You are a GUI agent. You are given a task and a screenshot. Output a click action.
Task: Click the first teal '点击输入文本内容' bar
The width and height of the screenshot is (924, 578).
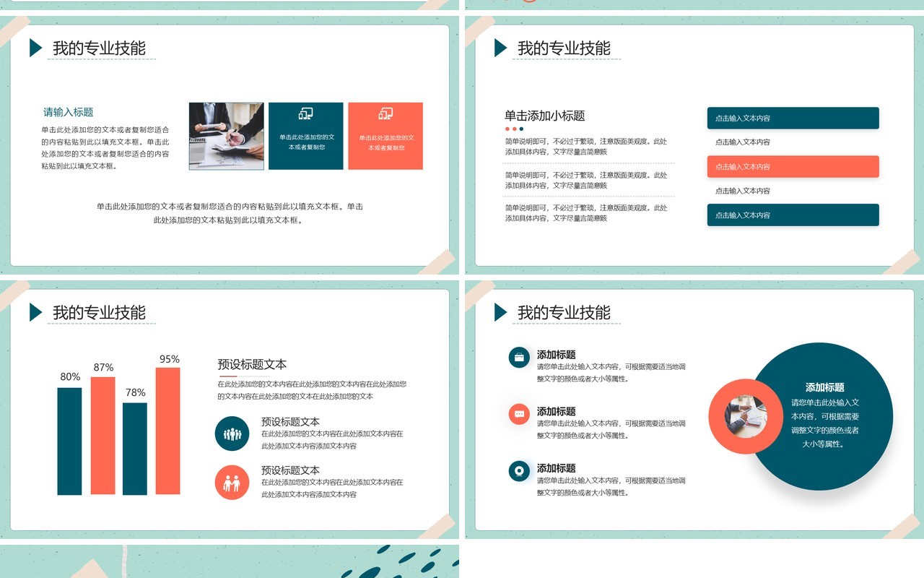point(793,118)
